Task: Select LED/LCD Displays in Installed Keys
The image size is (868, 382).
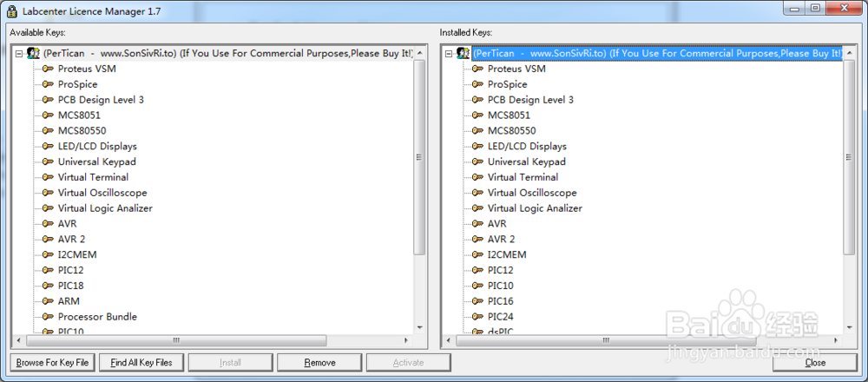Action: [527, 147]
